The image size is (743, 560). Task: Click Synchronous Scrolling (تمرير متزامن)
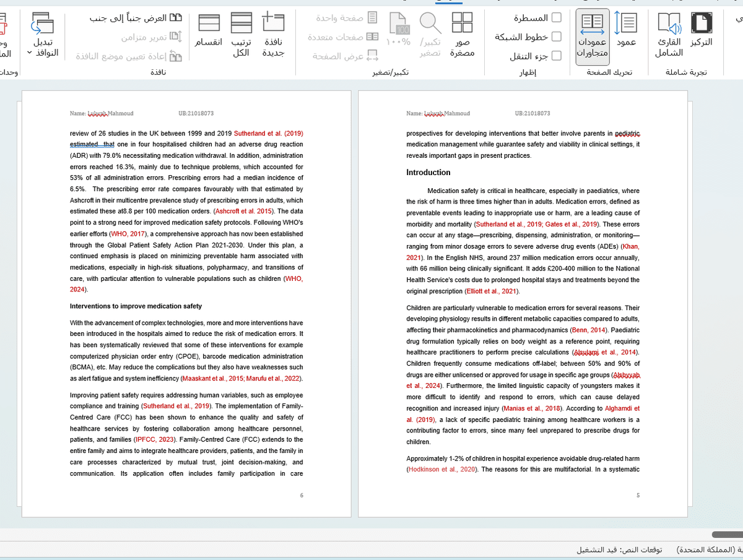pos(151,37)
